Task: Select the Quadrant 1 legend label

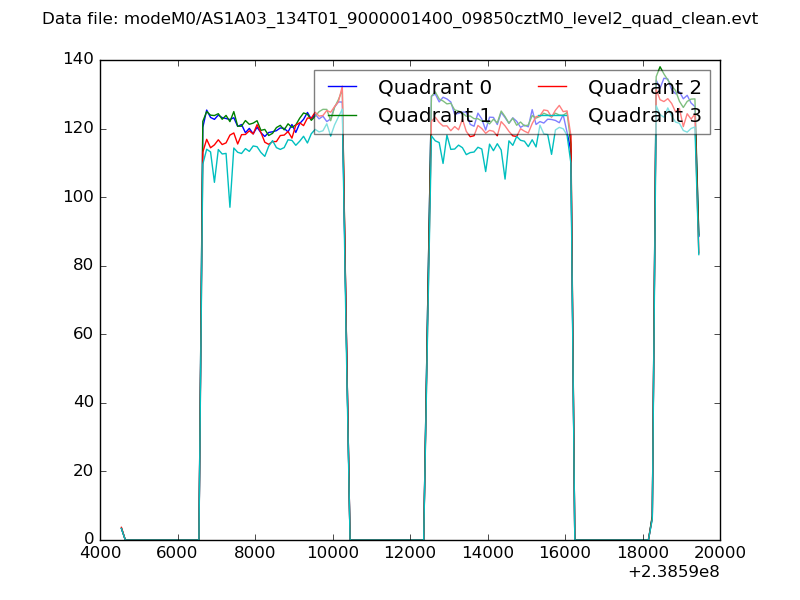Action: point(434,116)
